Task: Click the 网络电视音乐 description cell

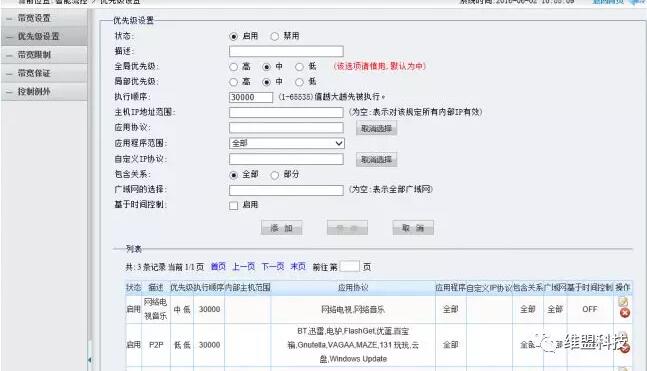Action: [x=155, y=309]
